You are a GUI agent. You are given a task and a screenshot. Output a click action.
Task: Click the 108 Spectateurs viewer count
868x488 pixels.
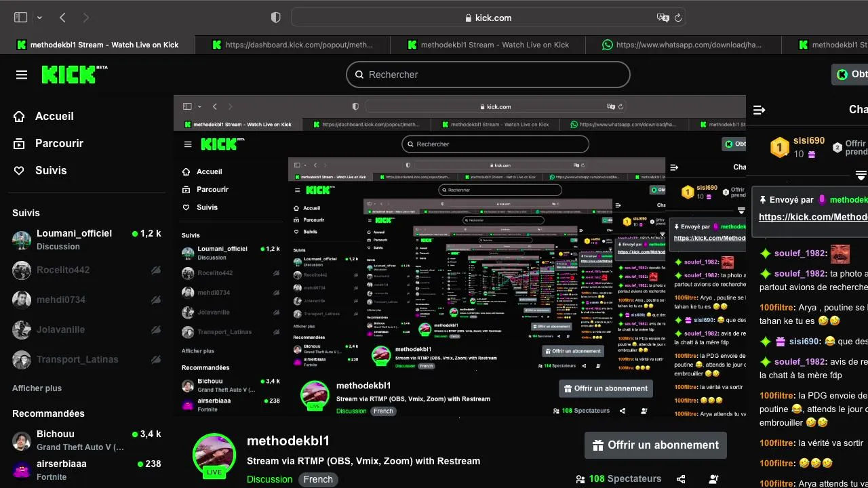coord(618,479)
